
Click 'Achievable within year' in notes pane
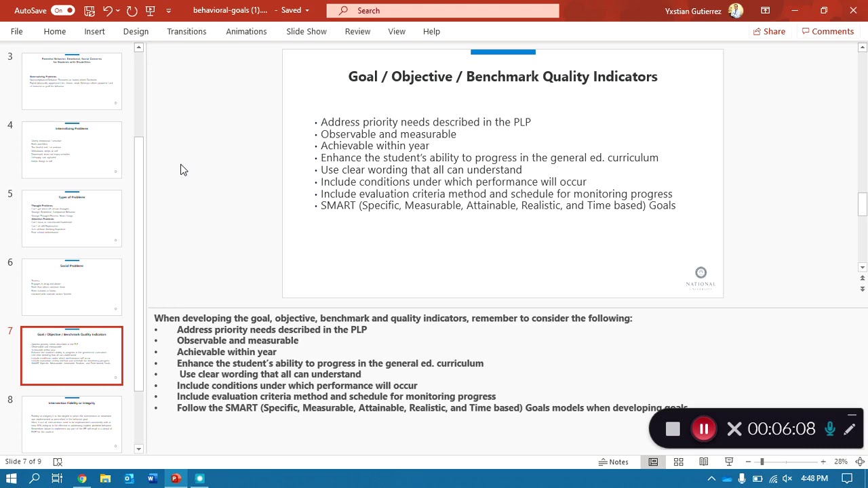click(x=226, y=352)
